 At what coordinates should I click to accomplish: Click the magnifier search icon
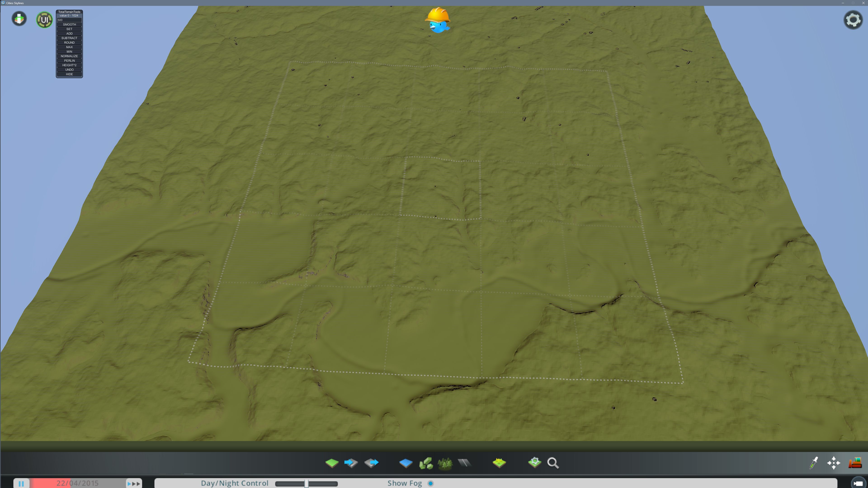[553, 463]
